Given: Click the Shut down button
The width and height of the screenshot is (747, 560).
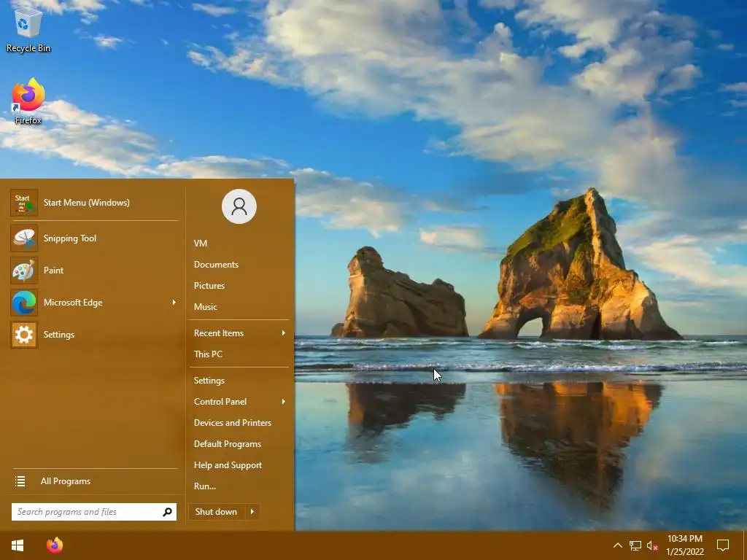Looking at the screenshot, I should pyautogui.click(x=217, y=512).
